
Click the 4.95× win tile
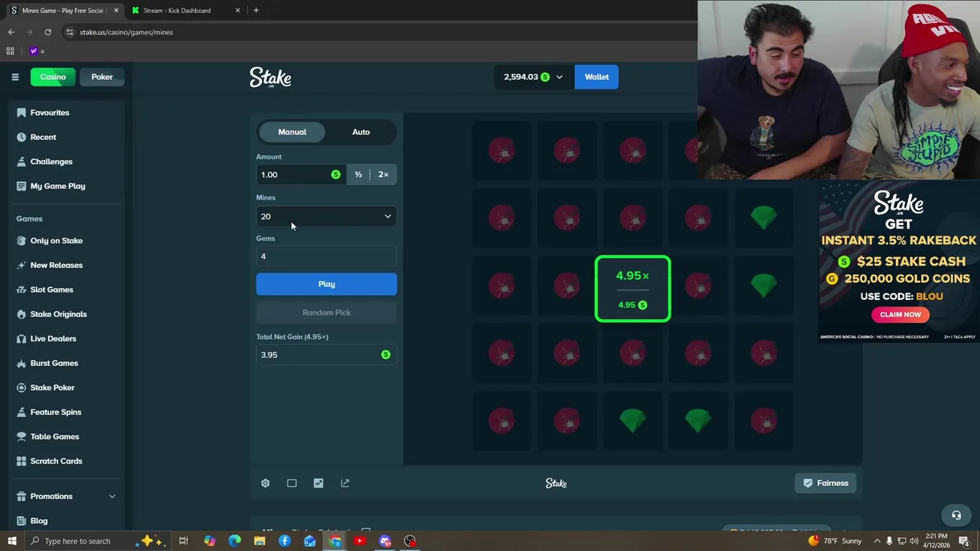(632, 289)
